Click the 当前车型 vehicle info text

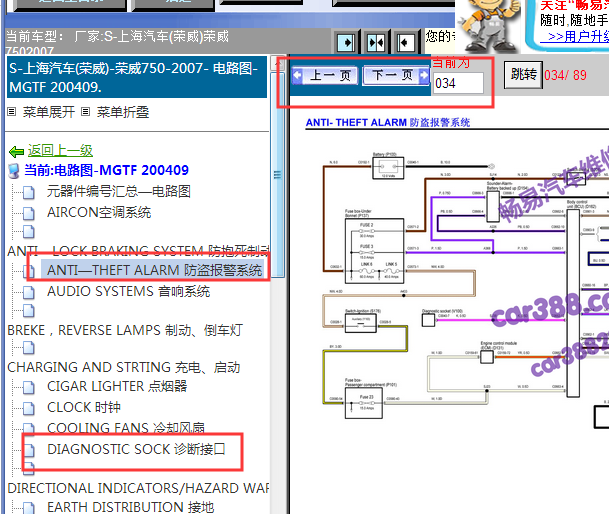click(x=117, y=42)
